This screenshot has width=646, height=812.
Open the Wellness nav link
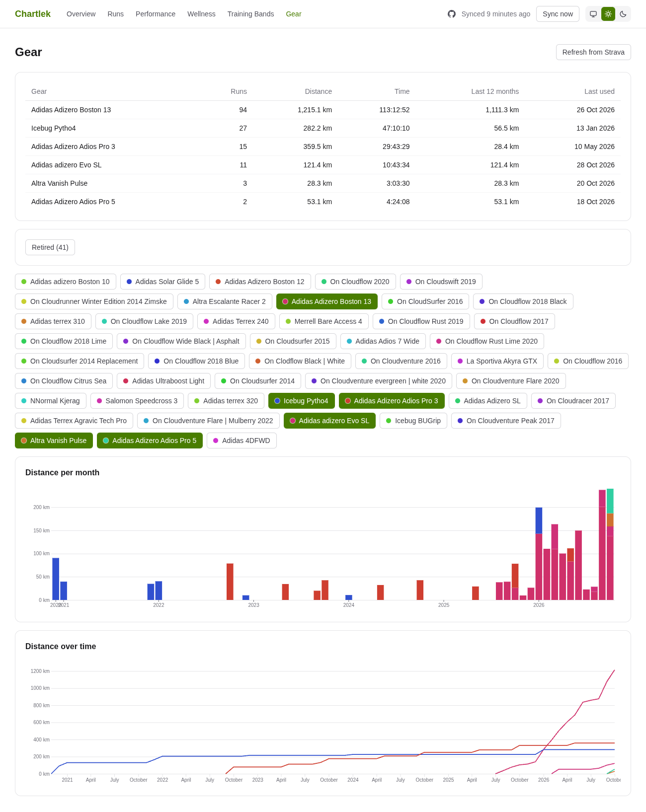click(x=201, y=14)
